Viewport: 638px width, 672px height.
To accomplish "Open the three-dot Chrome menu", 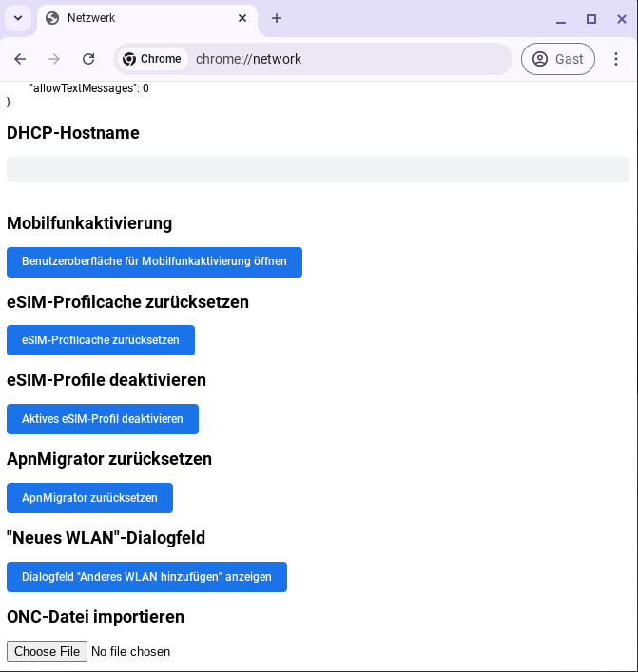I will click(616, 59).
